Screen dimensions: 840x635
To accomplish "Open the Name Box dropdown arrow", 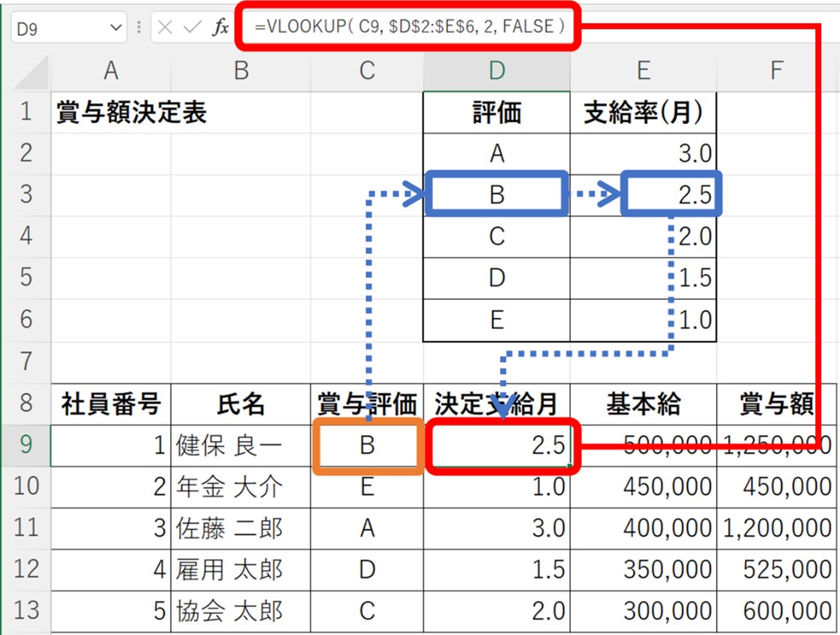I will click(115, 28).
